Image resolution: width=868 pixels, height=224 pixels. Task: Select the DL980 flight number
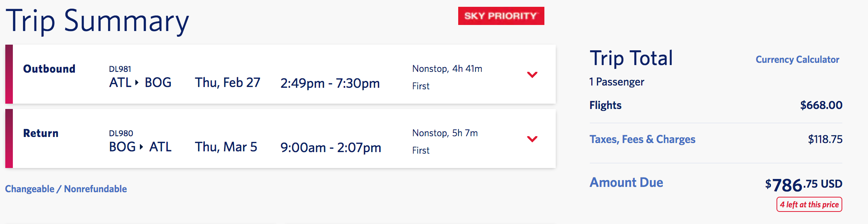121,133
